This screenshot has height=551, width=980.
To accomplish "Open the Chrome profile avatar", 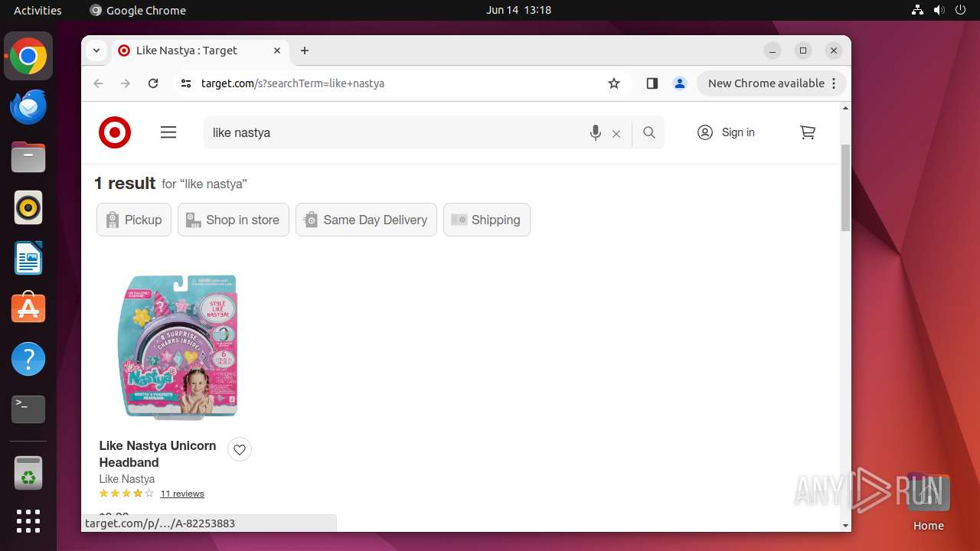I will click(x=680, y=83).
